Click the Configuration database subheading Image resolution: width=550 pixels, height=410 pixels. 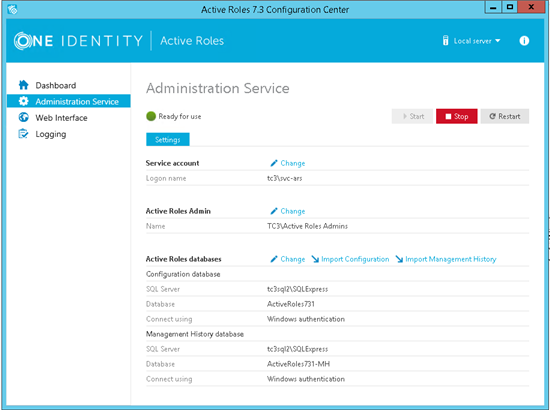click(x=183, y=274)
